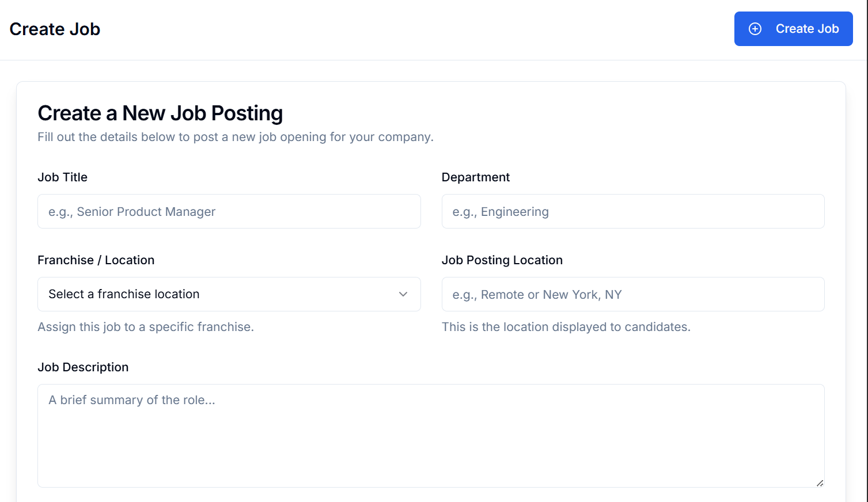The image size is (868, 502).
Task: Click the Job Posting Location label
Action: pos(502,260)
